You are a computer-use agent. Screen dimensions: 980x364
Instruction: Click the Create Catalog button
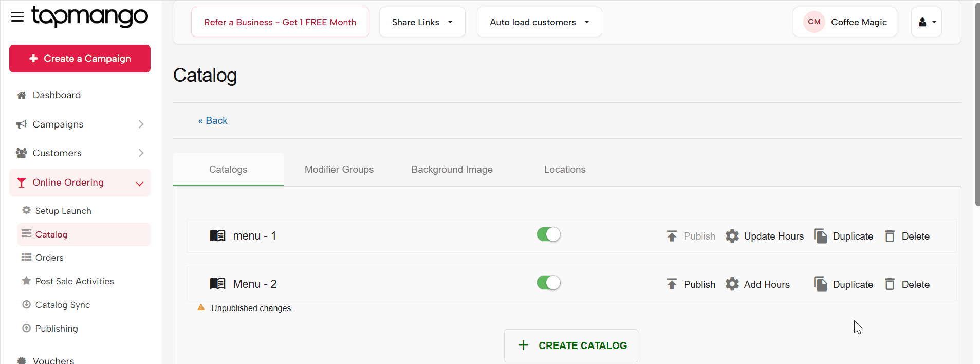[x=571, y=345]
